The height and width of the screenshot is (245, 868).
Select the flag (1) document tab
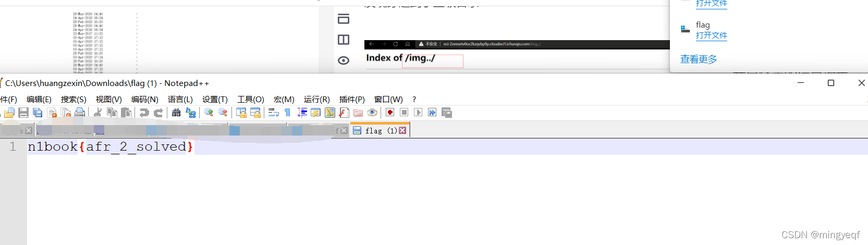pos(381,131)
